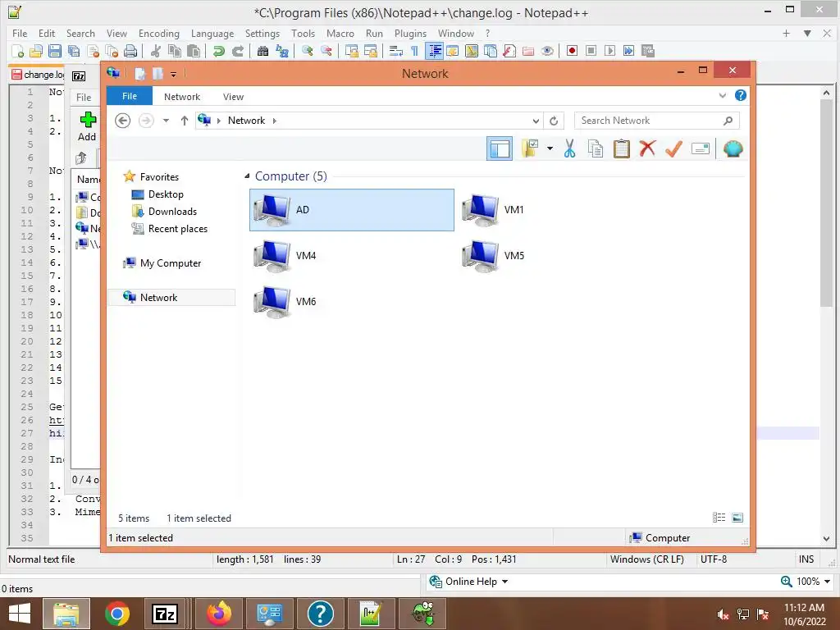
Task: Expand the ribbon with the chevron
Action: pyautogui.click(x=722, y=95)
